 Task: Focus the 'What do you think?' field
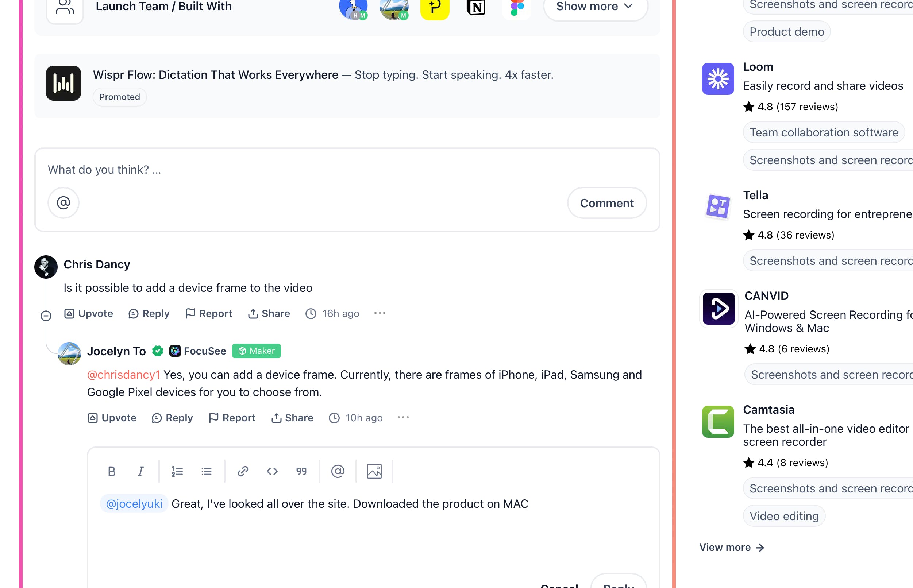(x=347, y=170)
